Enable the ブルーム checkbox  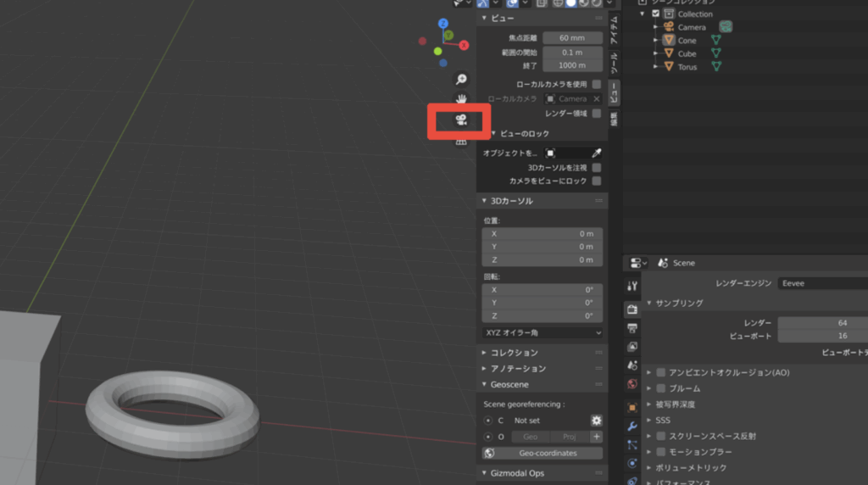pos(661,387)
